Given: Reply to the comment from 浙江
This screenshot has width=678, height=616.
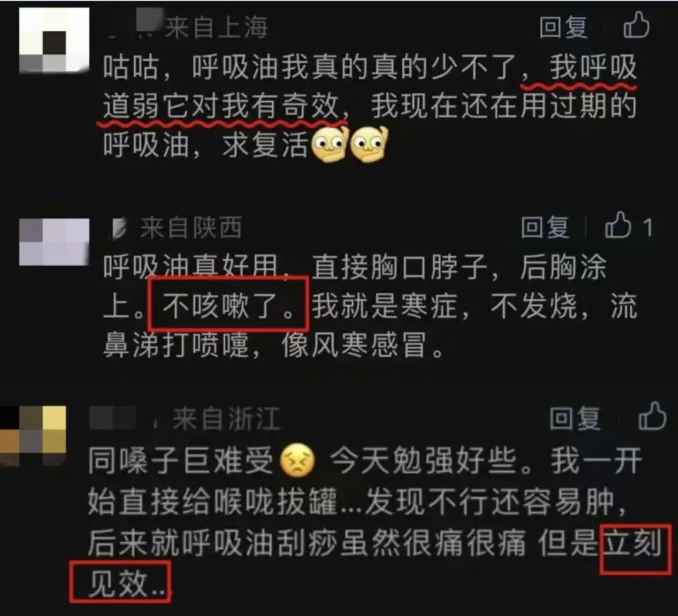Looking at the screenshot, I should coord(574,418).
